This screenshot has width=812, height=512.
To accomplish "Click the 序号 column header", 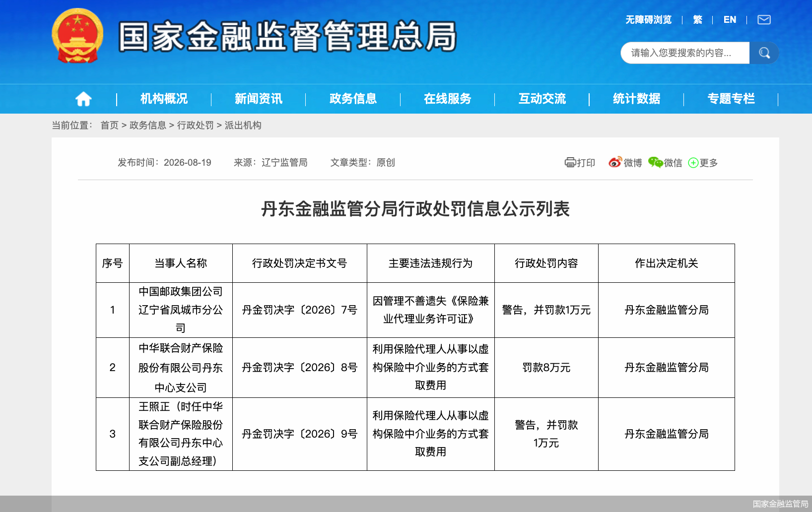I will (x=113, y=263).
